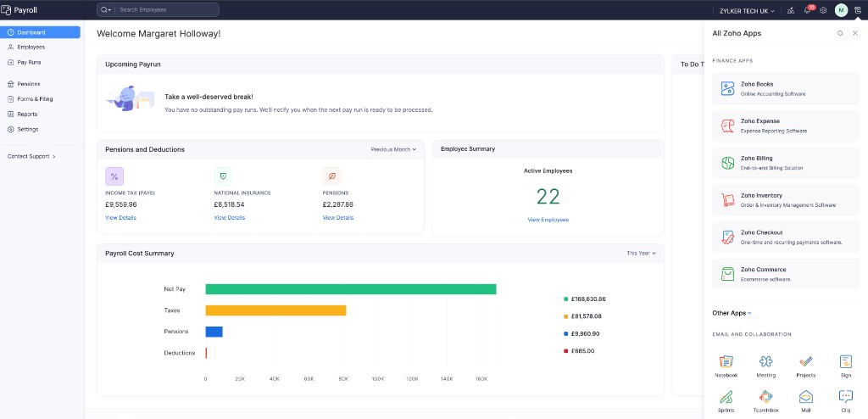Image resolution: width=868 pixels, height=419 pixels.
Task: Click the £2,287.86 pensions amount
Action: tap(337, 204)
